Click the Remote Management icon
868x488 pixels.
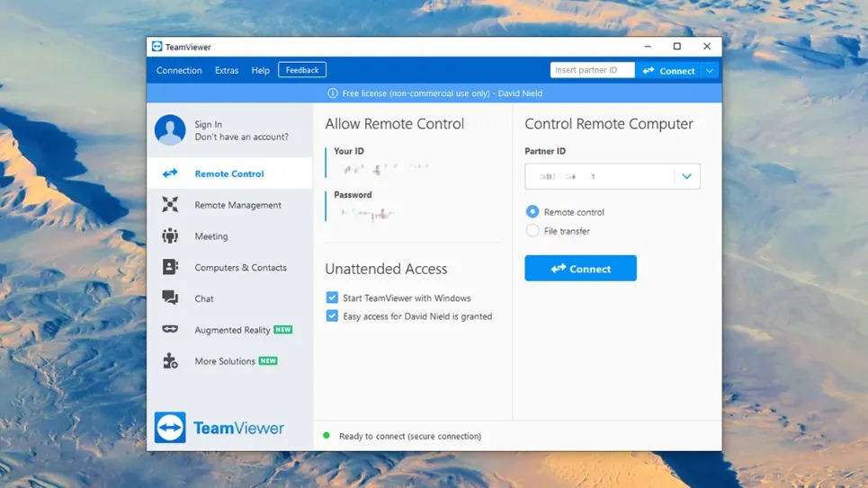170,205
